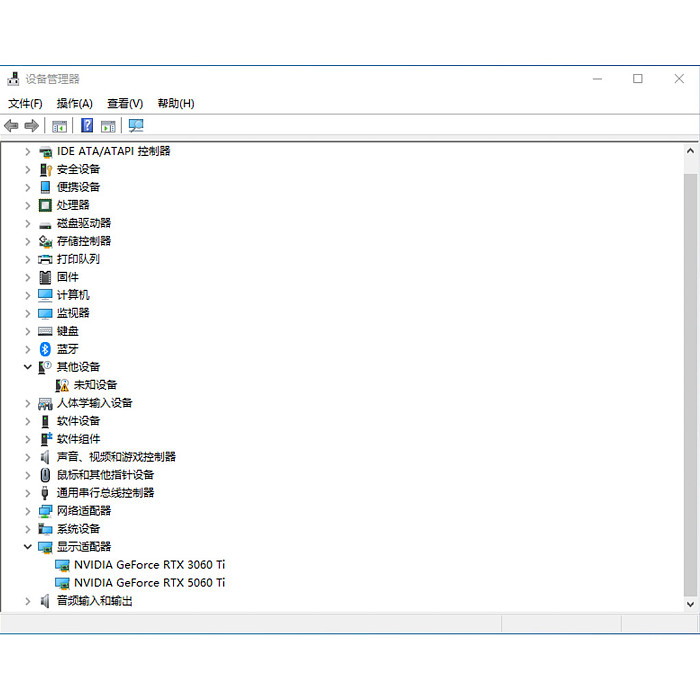700x700 pixels.
Task: Open the 查看(V) menu
Action: (x=125, y=104)
